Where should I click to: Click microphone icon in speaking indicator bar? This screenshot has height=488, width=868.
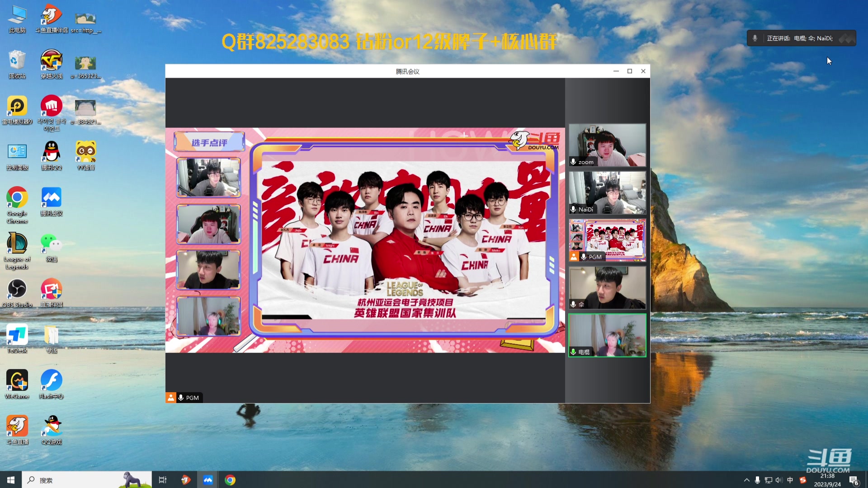point(755,38)
